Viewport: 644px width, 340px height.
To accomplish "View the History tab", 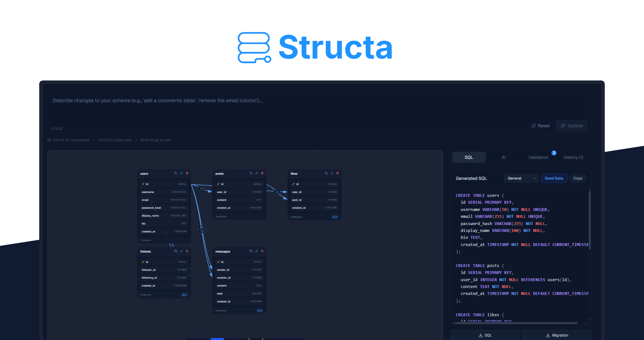I will (x=573, y=157).
